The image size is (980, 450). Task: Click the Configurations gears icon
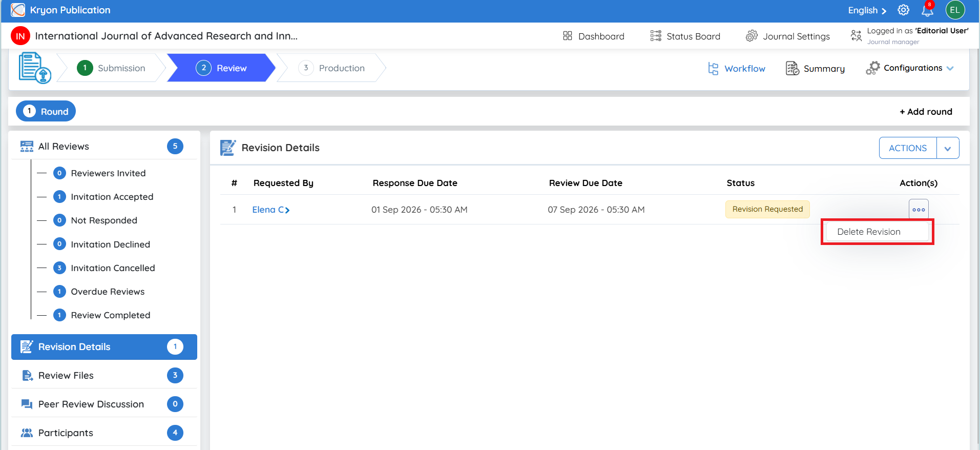[x=873, y=68]
